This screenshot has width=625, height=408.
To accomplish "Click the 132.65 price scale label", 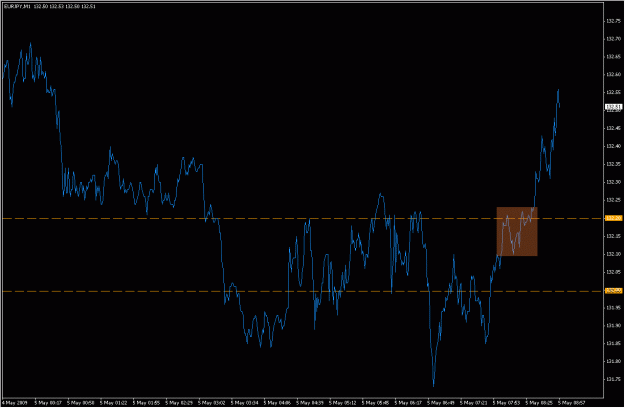I will tap(613, 57).
